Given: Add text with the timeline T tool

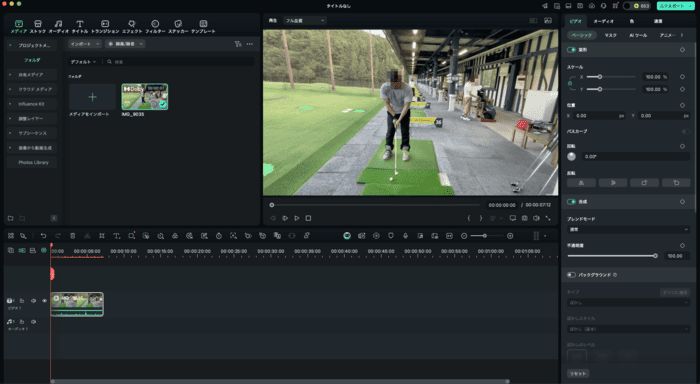Looking at the screenshot, I should coord(117,236).
